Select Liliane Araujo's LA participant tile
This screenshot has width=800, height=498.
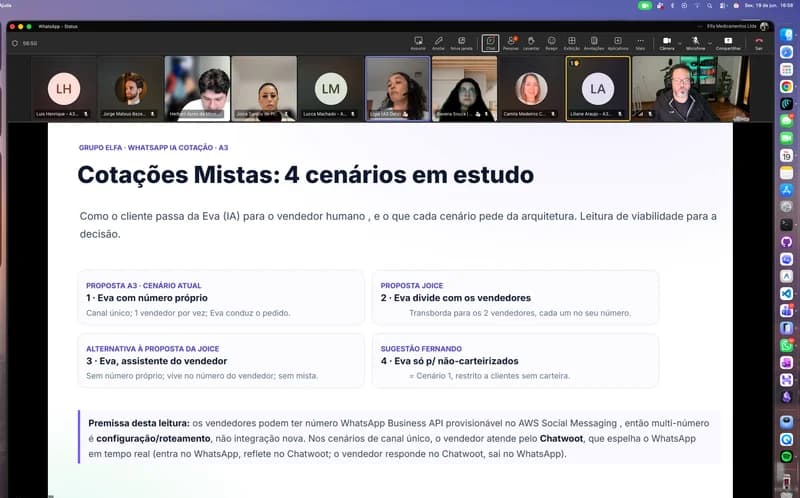597,88
